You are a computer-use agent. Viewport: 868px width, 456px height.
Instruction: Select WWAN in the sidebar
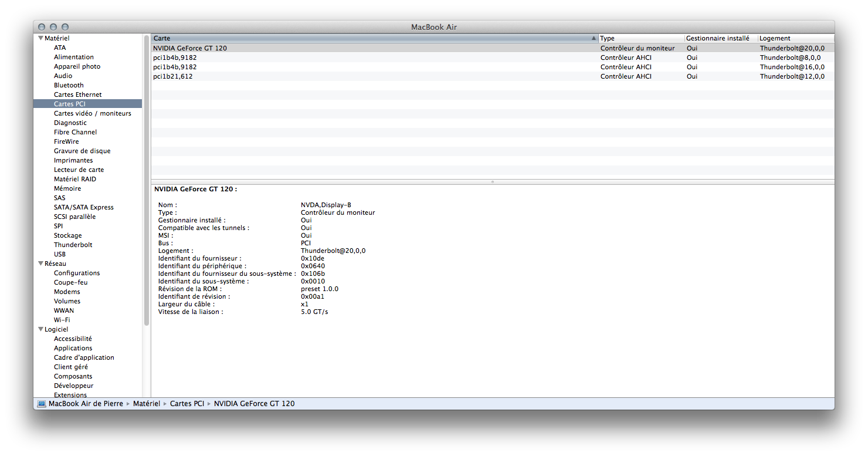pyautogui.click(x=64, y=310)
